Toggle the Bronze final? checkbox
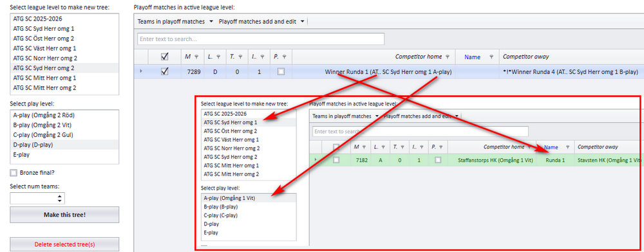The height and width of the screenshot is (252, 644). tap(14, 172)
